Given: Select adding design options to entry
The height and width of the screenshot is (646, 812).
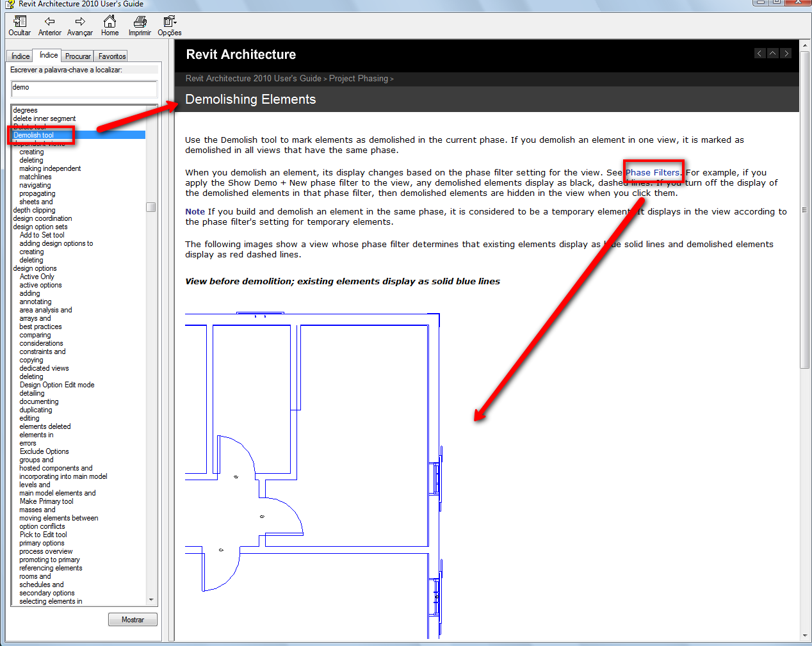Looking at the screenshot, I should coord(56,243).
